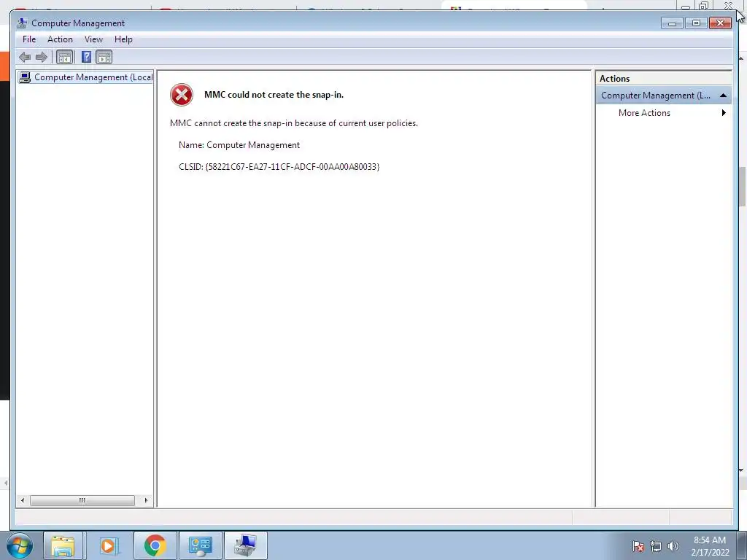The image size is (747, 560).
Task: Open the File menu
Action: 29,39
